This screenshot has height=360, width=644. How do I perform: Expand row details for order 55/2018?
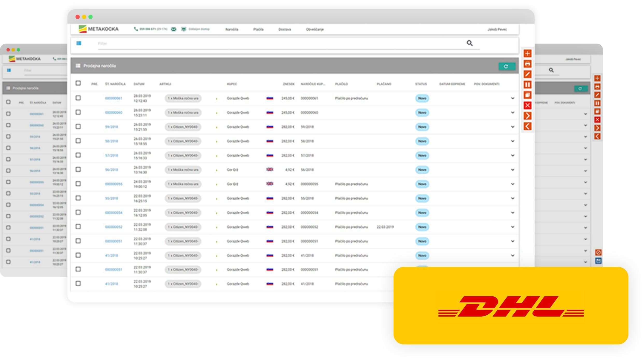[x=513, y=198]
